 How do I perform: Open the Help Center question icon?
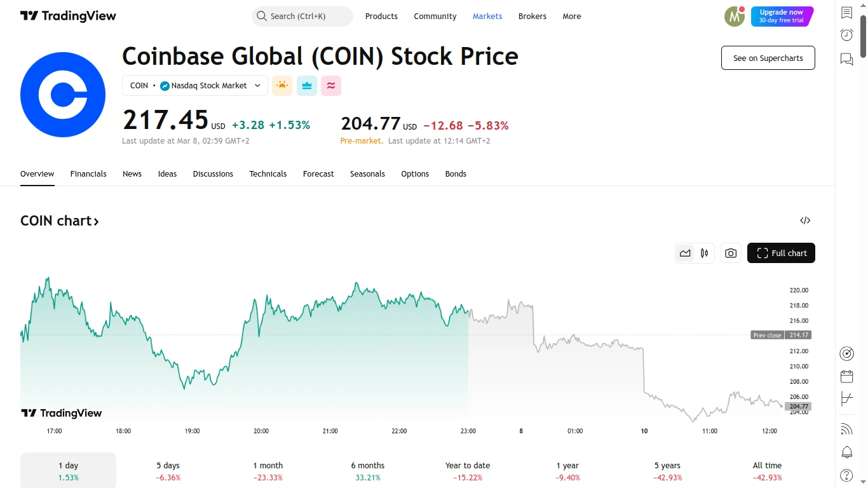click(846, 475)
